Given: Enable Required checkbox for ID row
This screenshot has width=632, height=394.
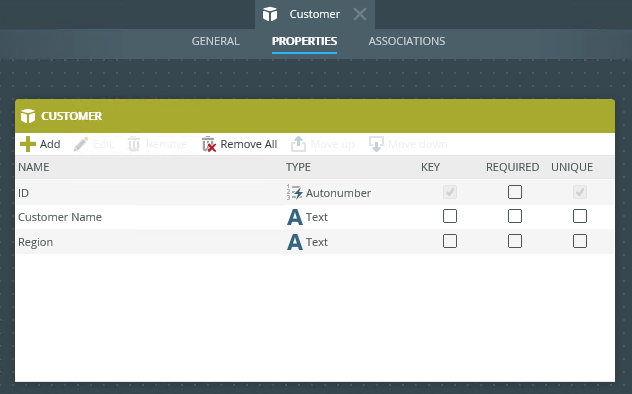Looking at the screenshot, I should click(515, 192).
